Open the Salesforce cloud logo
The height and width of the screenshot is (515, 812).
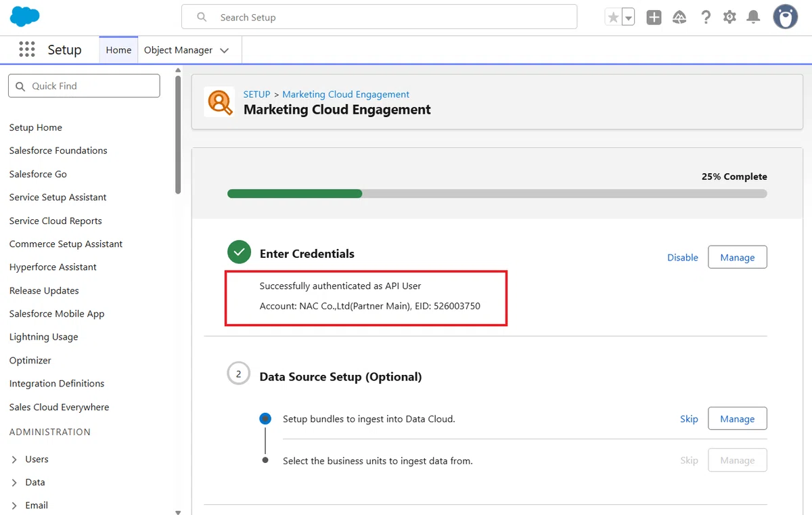pos(25,17)
